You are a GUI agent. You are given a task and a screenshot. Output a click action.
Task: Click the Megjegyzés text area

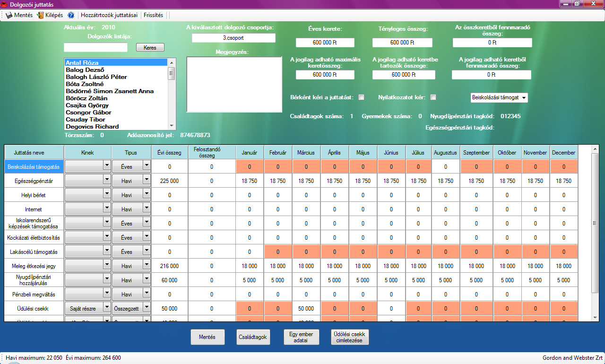[234, 85]
